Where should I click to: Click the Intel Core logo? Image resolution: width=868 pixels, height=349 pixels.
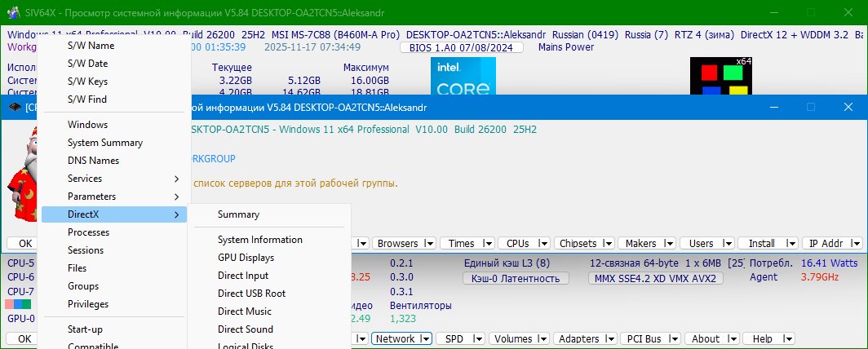[463, 77]
